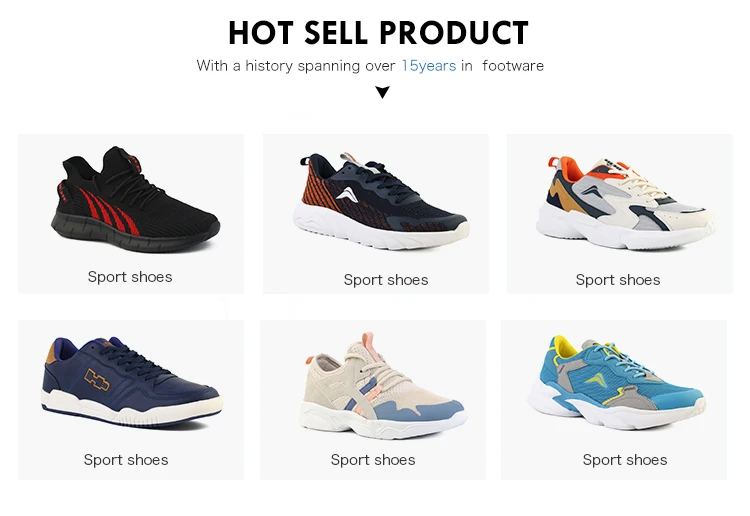The height and width of the screenshot is (516, 750).
Task: Click the yellow arrow logo on blue sneaker
Action: pyautogui.click(x=596, y=379)
